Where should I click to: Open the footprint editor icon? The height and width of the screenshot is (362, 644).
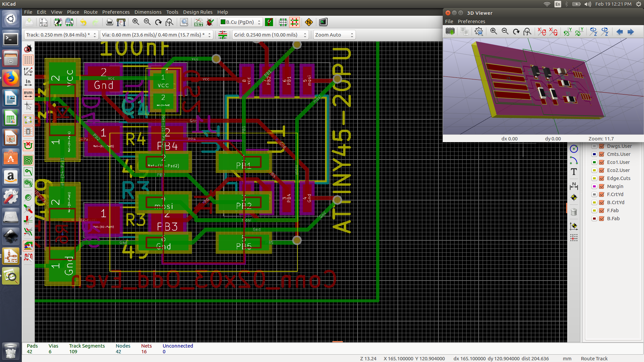(x=58, y=22)
